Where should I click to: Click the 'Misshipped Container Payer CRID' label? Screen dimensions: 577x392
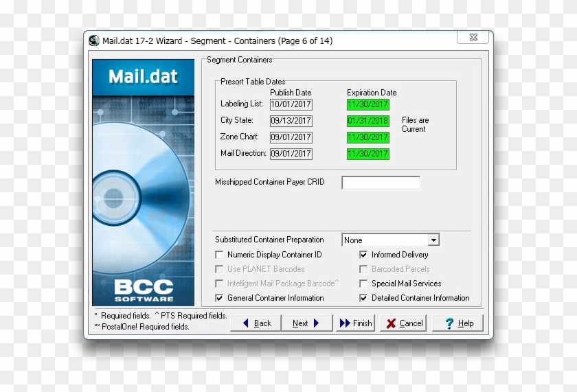[270, 182]
